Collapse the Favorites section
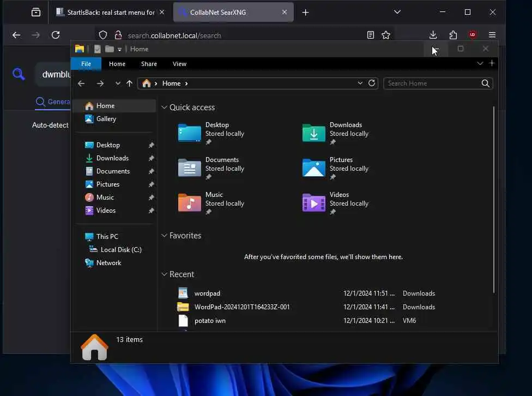The width and height of the screenshot is (532, 396). [x=164, y=235]
